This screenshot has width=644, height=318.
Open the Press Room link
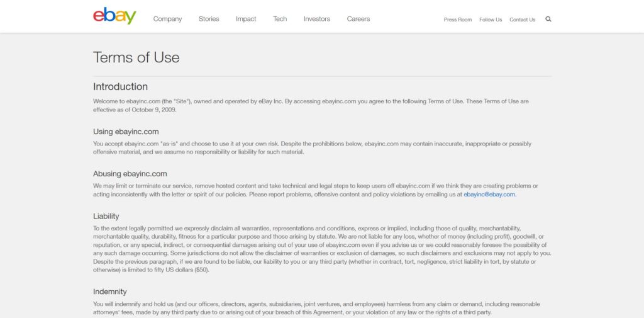(458, 20)
